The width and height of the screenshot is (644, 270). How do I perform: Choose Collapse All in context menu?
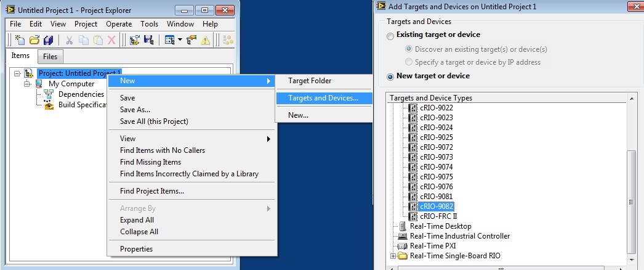pyautogui.click(x=191, y=231)
